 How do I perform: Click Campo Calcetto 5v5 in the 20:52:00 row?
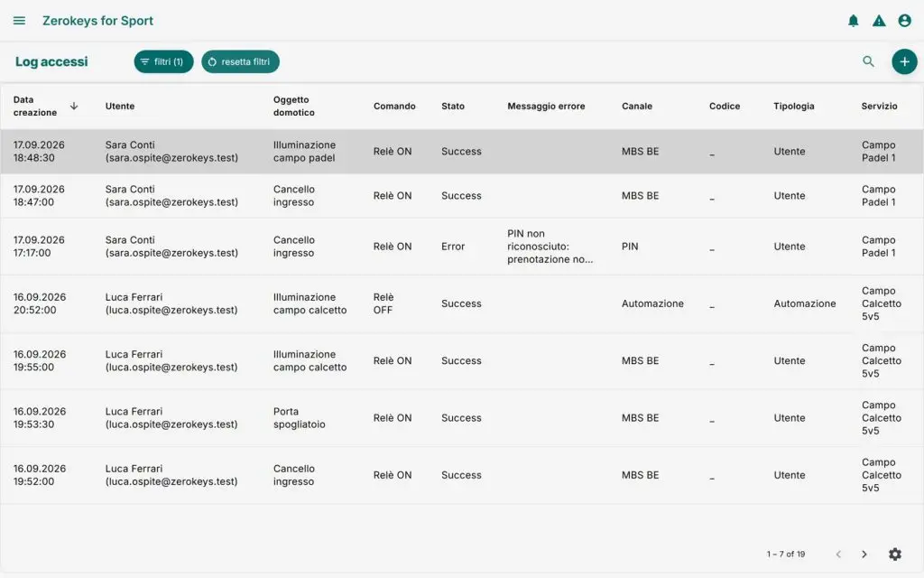(881, 303)
